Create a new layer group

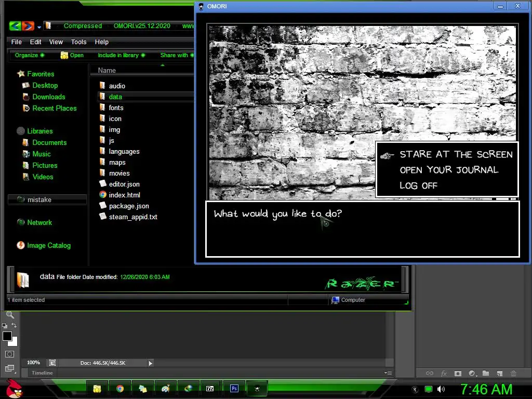point(486,373)
